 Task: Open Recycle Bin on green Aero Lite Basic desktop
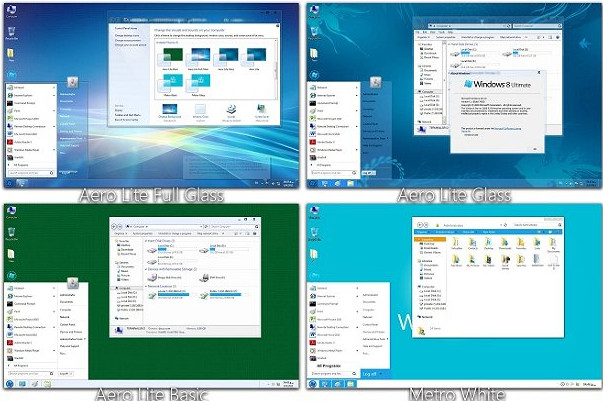click(11, 231)
